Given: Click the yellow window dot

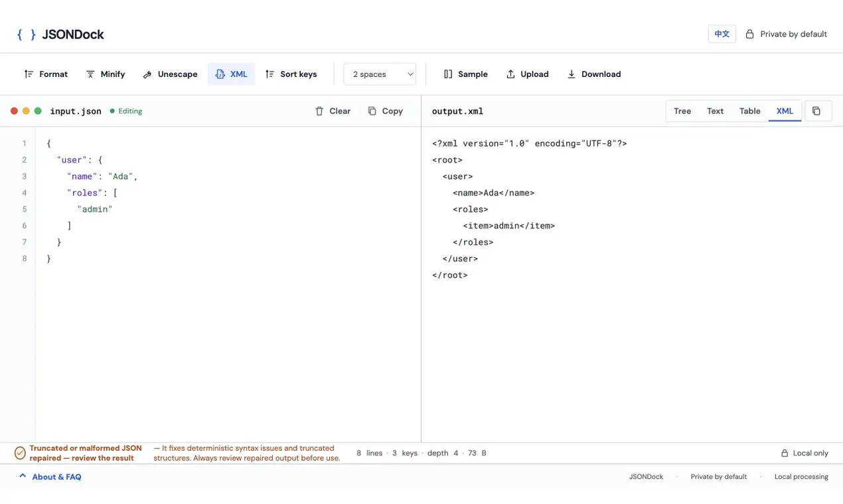Looking at the screenshot, I should pos(26,111).
